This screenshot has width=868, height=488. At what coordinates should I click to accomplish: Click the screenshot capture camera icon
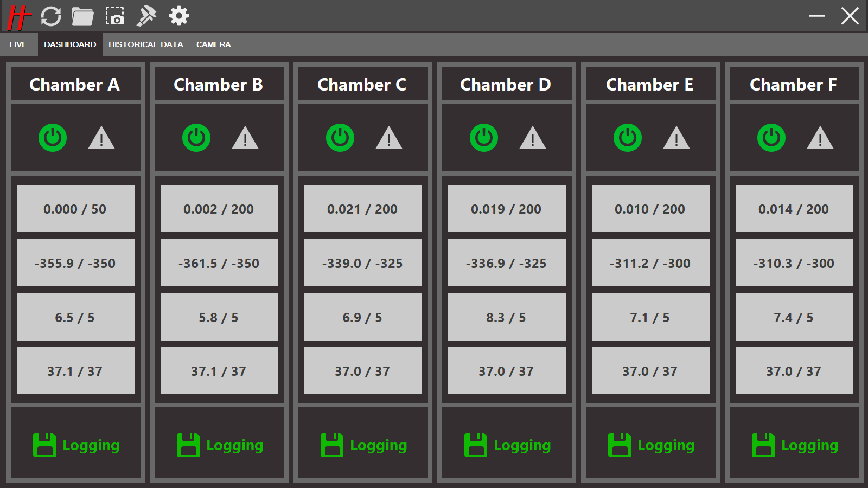point(114,16)
